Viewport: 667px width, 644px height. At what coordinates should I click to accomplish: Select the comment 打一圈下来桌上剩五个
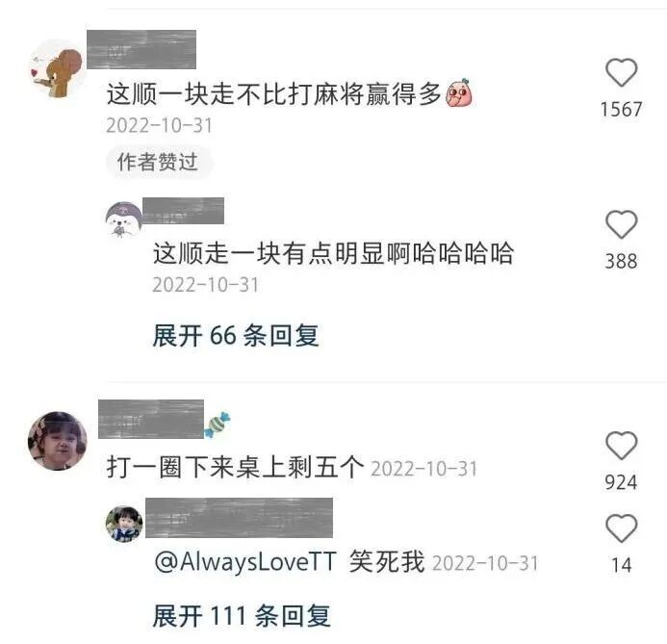coord(235,467)
